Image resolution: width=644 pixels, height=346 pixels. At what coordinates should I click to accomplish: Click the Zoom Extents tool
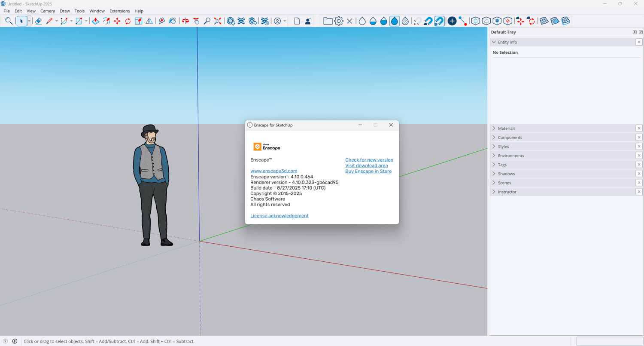click(218, 21)
